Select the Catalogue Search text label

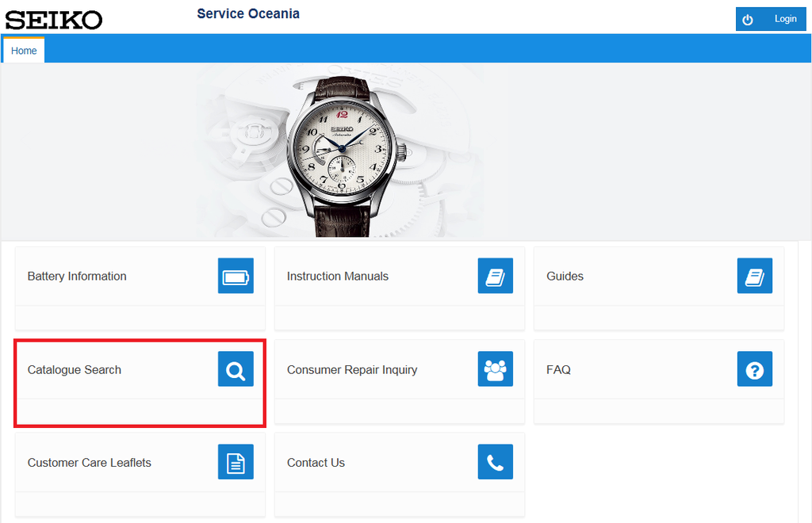(x=75, y=370)
